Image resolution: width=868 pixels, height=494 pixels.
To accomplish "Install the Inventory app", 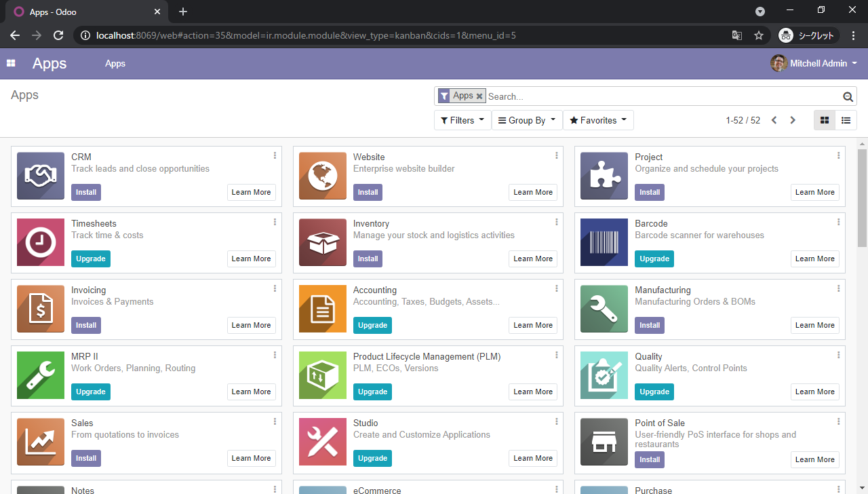I will [x=368, y=259].
